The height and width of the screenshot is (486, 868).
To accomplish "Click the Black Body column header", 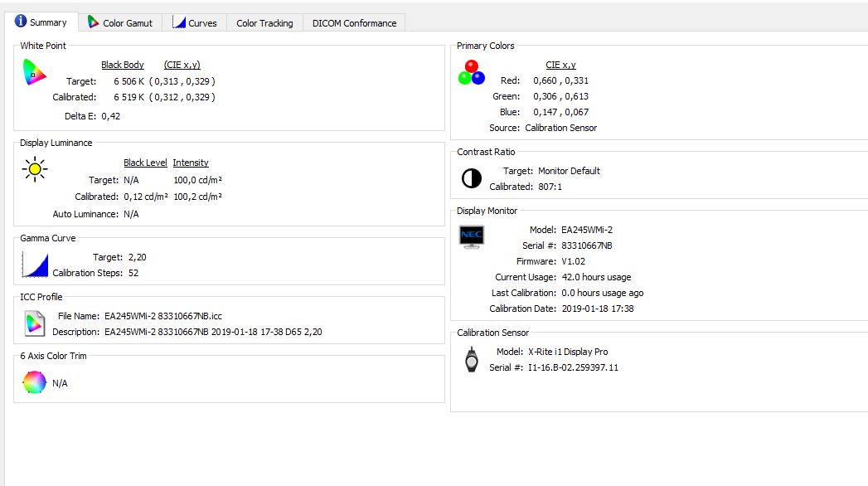I will 123,65.
